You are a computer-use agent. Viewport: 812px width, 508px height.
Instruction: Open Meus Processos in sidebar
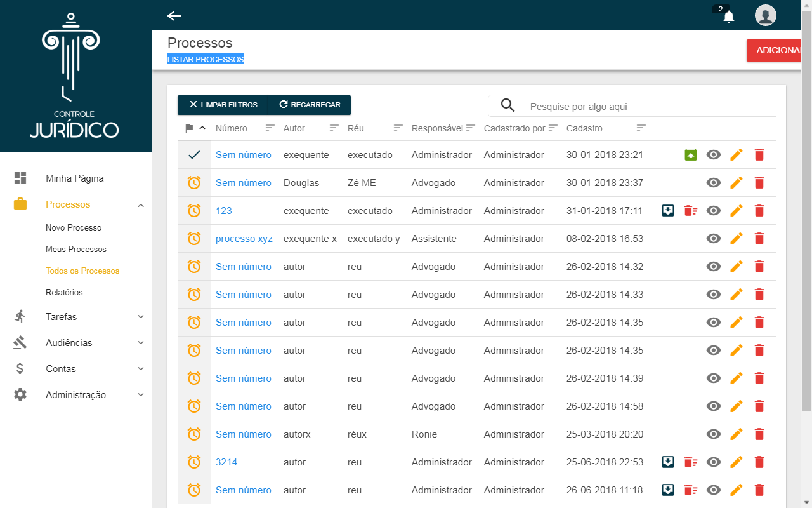[x=76, y=250]
